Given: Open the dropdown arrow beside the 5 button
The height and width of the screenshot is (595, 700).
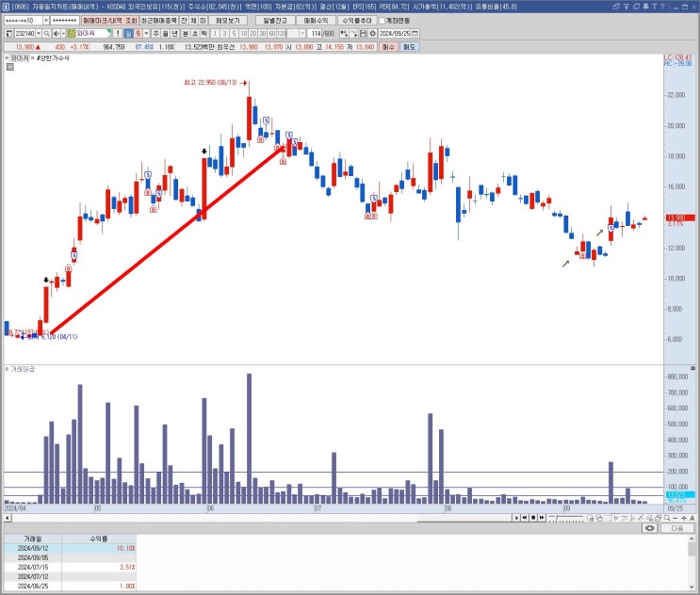Looking at the screenshot, I should coord(146,34).
